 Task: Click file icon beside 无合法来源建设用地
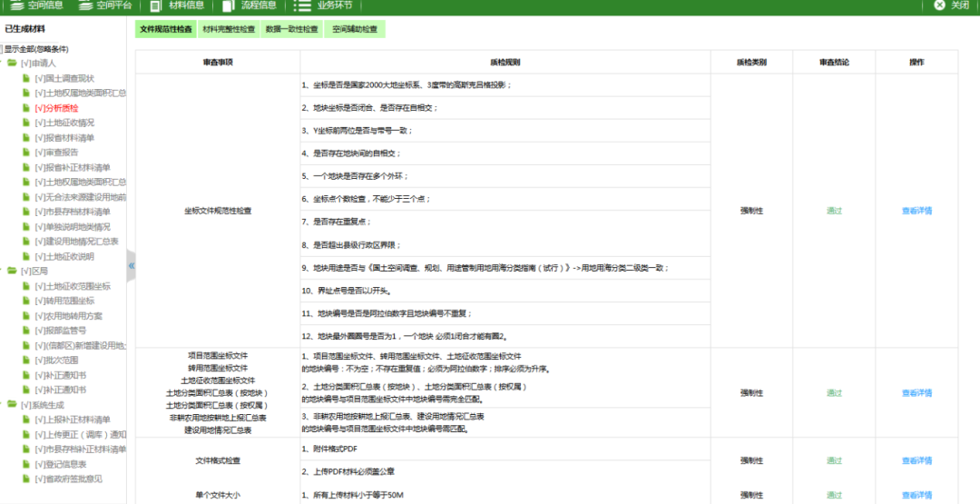pyautogui.click(x=26, y=196)
